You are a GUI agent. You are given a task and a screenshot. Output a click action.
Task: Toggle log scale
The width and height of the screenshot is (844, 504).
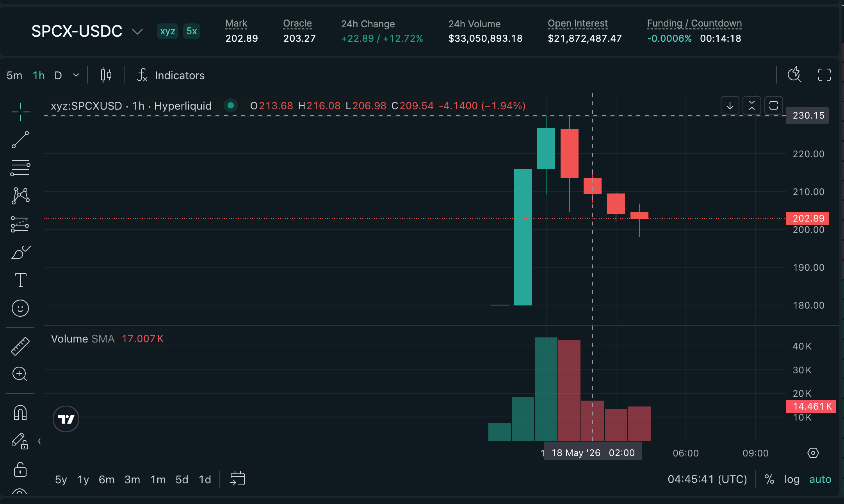coord(792,479)
